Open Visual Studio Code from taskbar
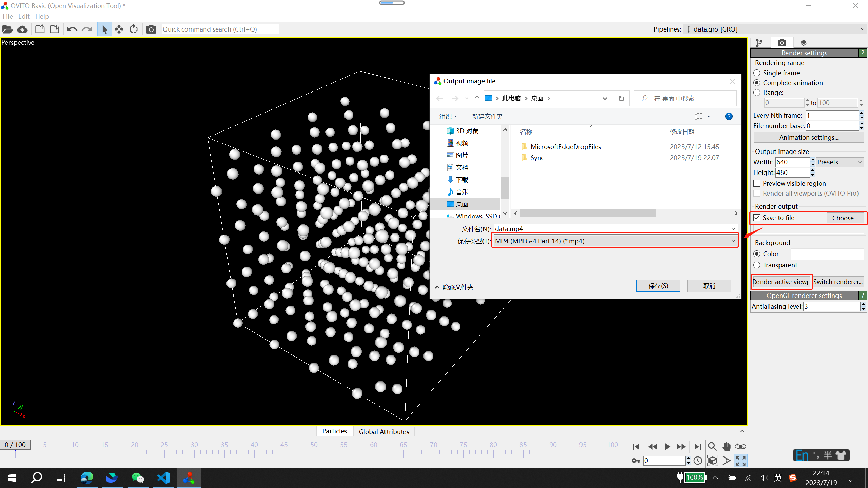868x488 pixels. [163, 478]
